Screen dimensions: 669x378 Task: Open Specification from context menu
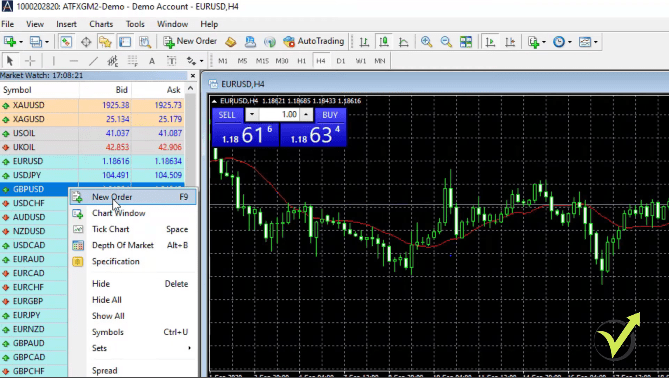[133, 262]
